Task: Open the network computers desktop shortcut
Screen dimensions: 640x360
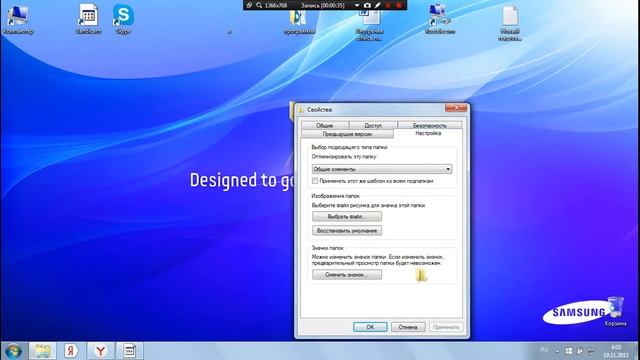Action: click(x=440, y=19)
